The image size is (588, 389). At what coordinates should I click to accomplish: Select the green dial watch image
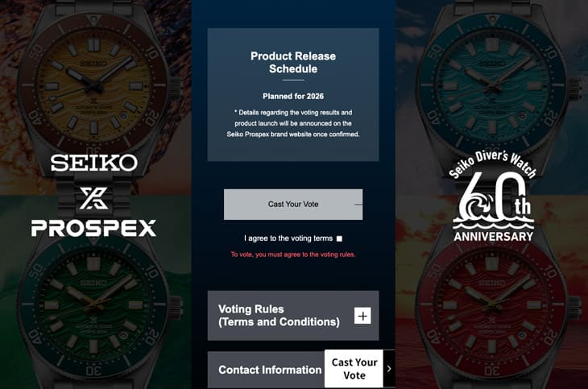(x=93, y=306)
